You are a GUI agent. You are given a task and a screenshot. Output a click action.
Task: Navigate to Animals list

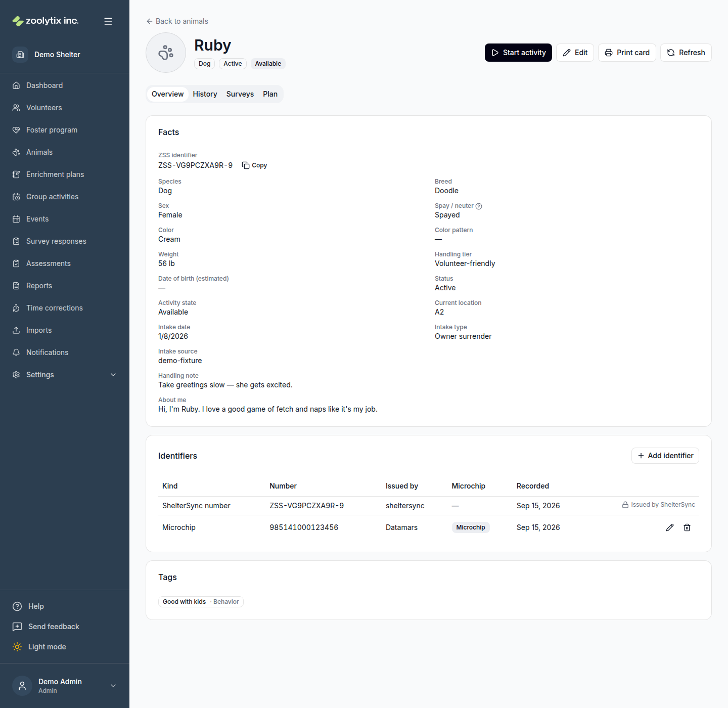[x=65, y=152]
